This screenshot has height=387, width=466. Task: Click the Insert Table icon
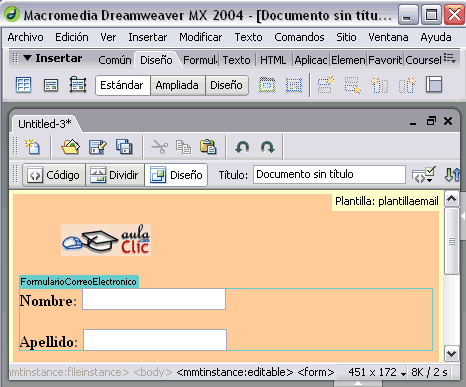pyautogui.click(x=23, y=85)
